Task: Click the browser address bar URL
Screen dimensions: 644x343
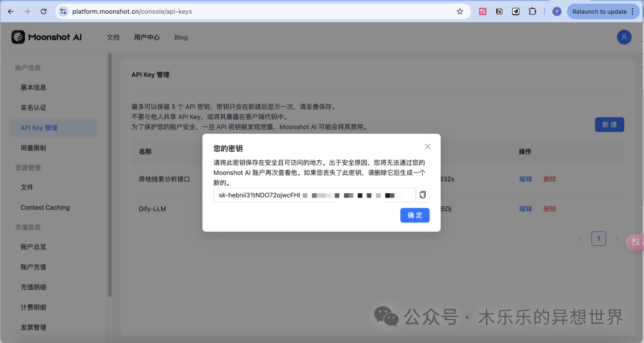Action: pos(132,11)
